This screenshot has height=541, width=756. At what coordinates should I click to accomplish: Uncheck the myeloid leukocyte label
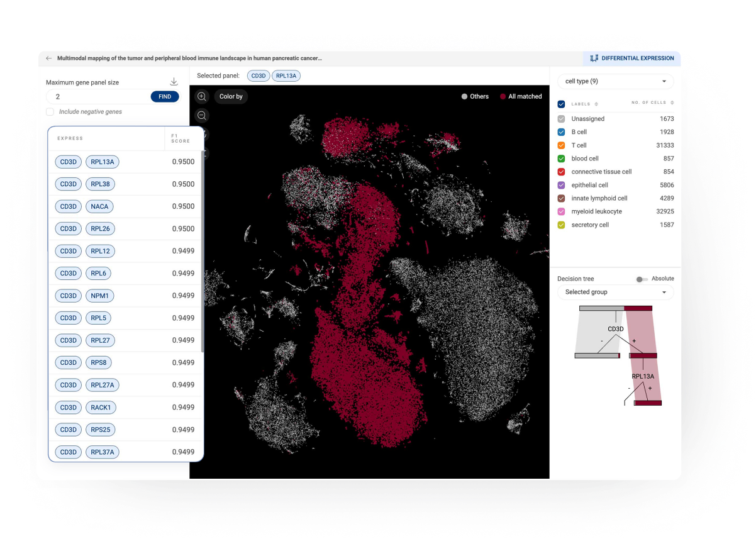(x=562, y=211)
